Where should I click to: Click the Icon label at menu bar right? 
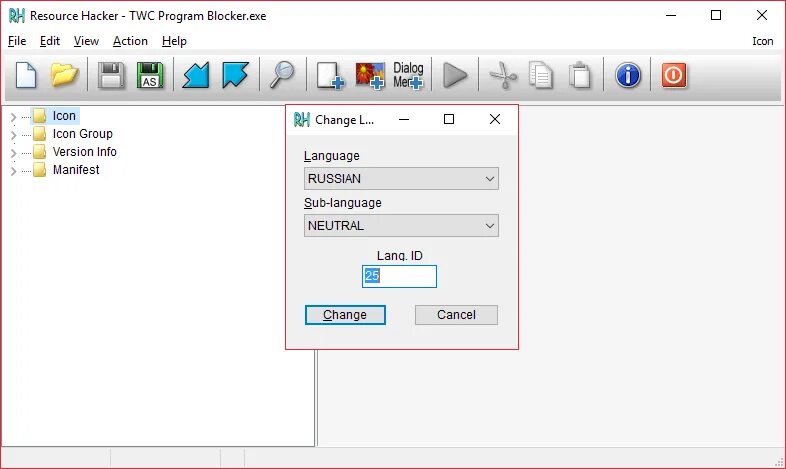tap(762, 41)
